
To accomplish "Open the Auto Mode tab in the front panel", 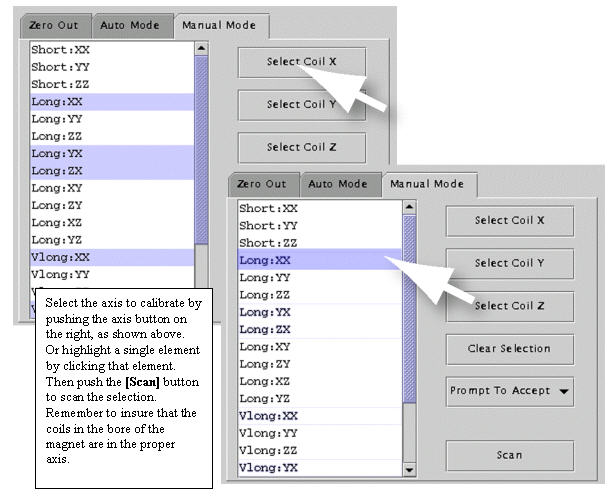I will click(x=337, y=185).
